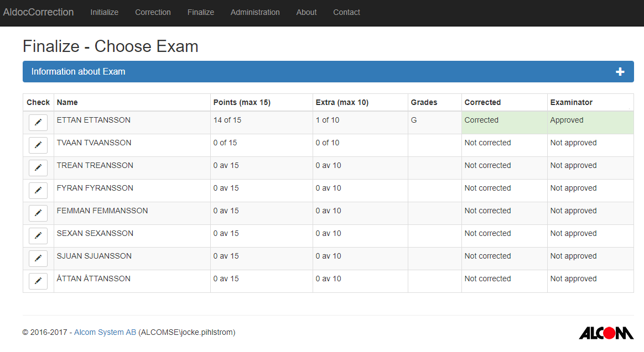Click Not approved for ÅTTAN ÅTTANSSON
Viewport: 644px width, 352px height.
(573, 279)
